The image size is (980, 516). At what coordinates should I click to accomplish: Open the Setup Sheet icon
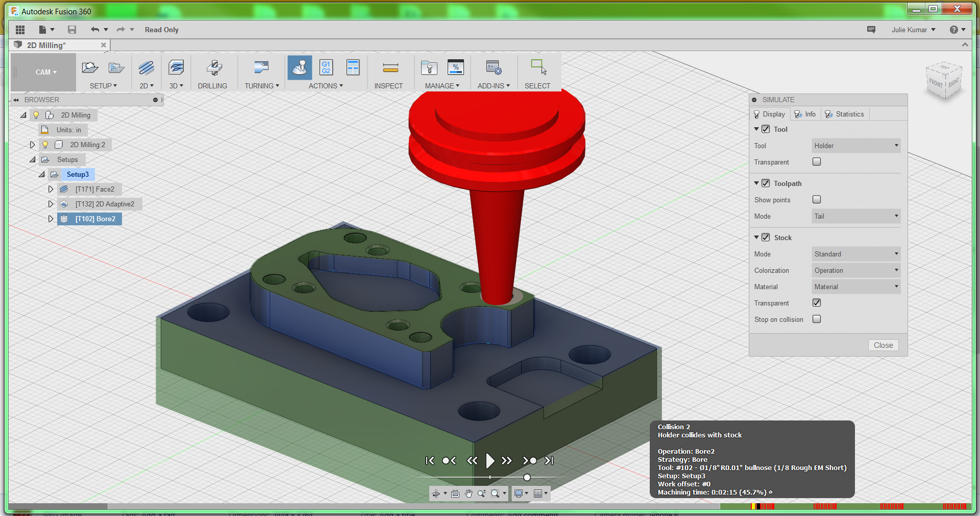pos(353,67)
